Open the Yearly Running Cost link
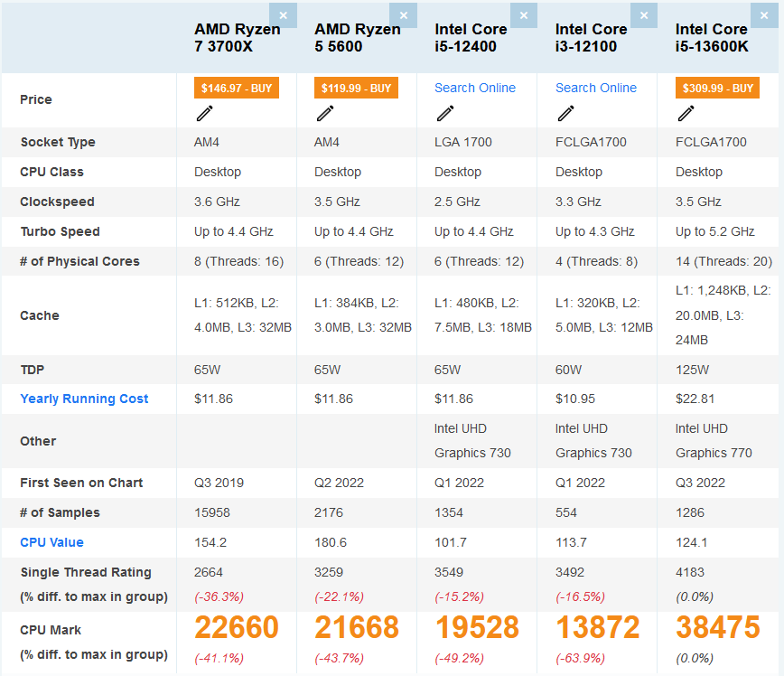Screen dimensions: 784x676 click(x=84, y=399)
